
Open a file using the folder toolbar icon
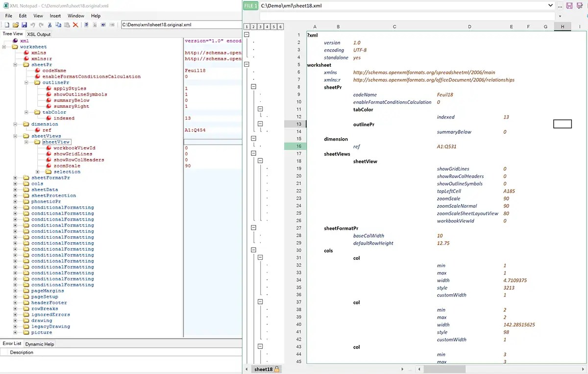[x=16, y=25]
